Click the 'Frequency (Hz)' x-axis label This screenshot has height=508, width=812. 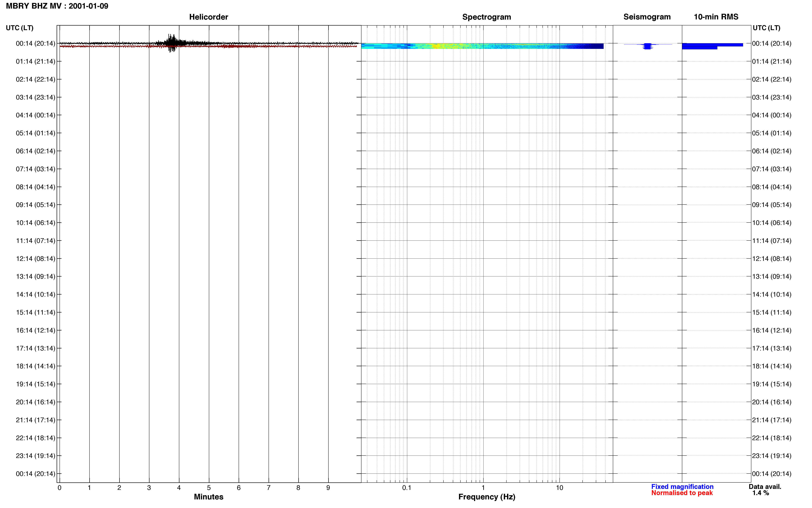pyautogui.click(x=487, y=497)
